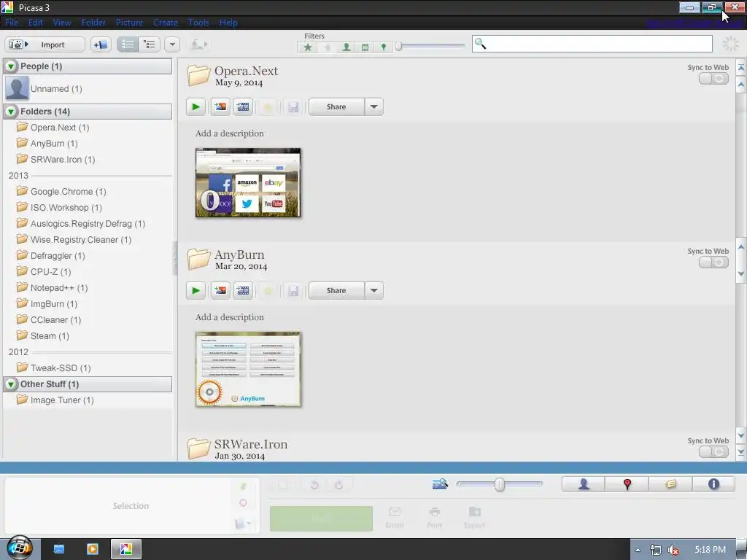This screenshot has width=747, height=560.
Task: Select the Tweak-SSD folder
Action: (53, 368)
